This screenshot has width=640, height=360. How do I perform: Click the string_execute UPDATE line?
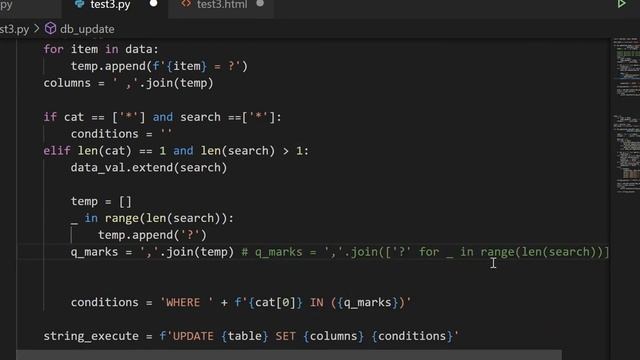point(251,336)
